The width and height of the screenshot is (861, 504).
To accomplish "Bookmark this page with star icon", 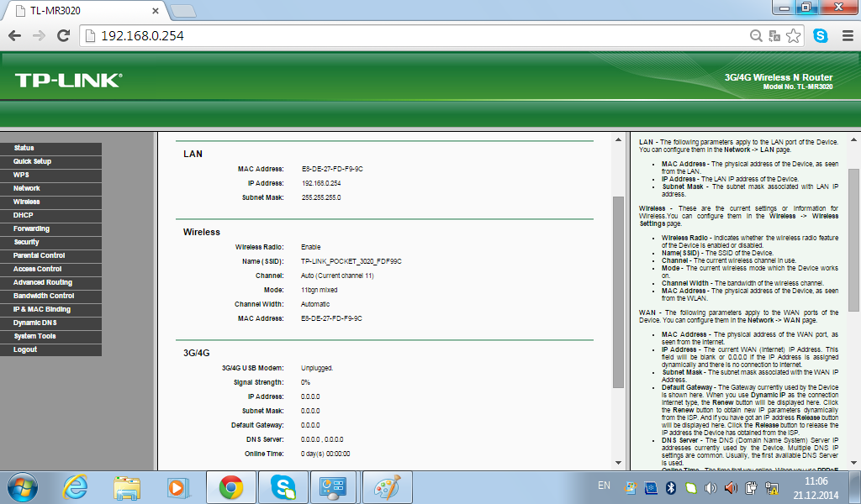I will pos(793,36).
